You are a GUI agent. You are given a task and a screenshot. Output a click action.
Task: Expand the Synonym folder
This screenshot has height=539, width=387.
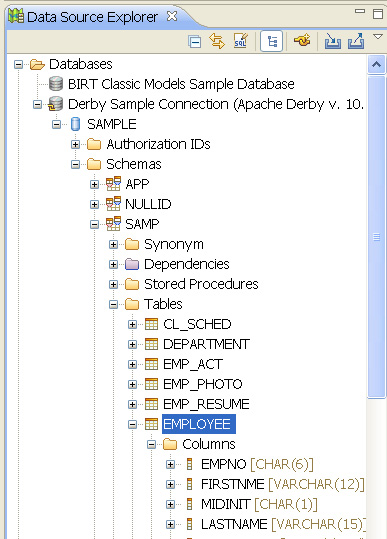click(x=113, y=244)
